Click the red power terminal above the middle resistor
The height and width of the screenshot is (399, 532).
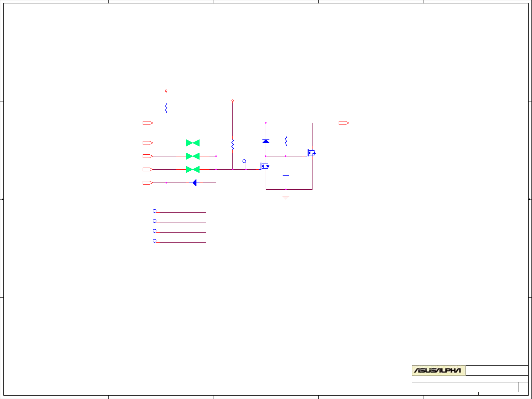[233, 100]
